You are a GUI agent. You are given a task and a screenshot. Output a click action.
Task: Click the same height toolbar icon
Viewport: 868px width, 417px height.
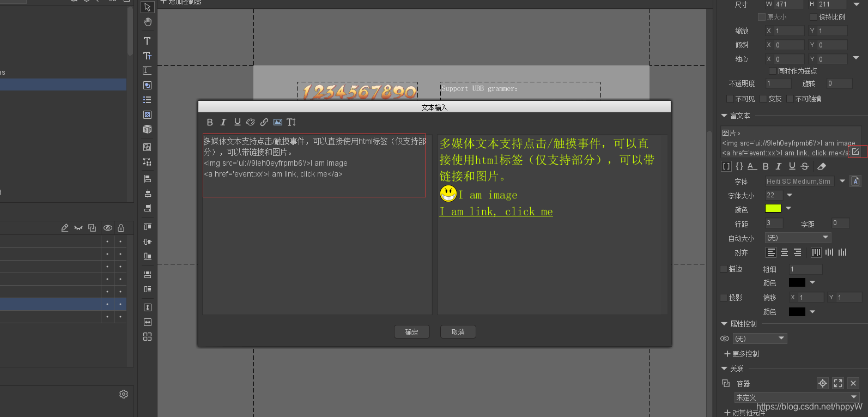tap(147, 307)
